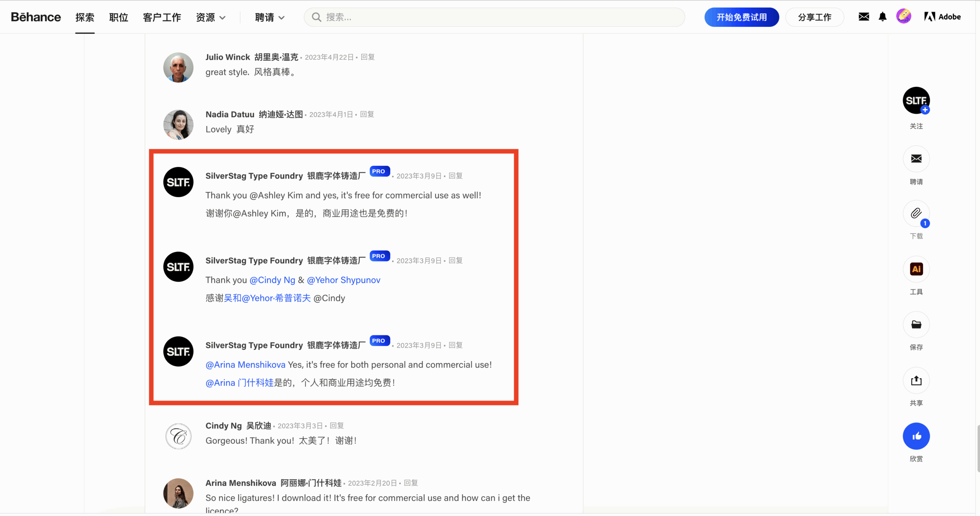The image size is (980, 516).
Task: Focus the 搜索 search field
Action: [494, 17]
